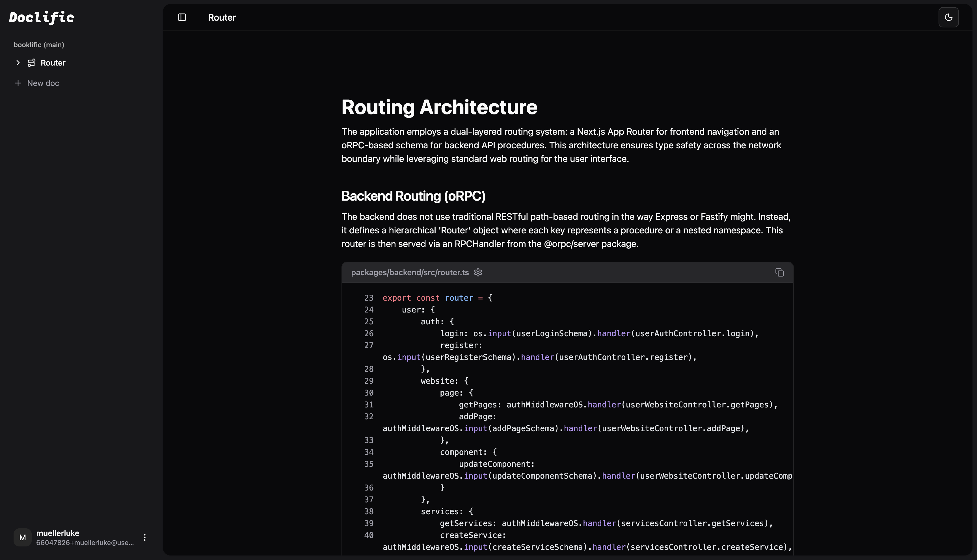Create a New doc
Viewport: 977px width, 560px height.
(x=43, y=83)
